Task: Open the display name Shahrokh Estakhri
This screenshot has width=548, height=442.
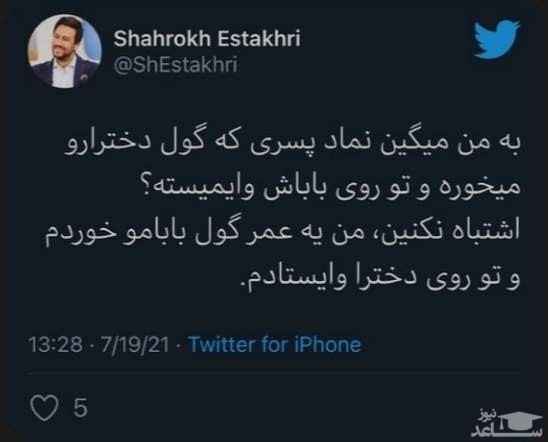Action: (207, 38)
